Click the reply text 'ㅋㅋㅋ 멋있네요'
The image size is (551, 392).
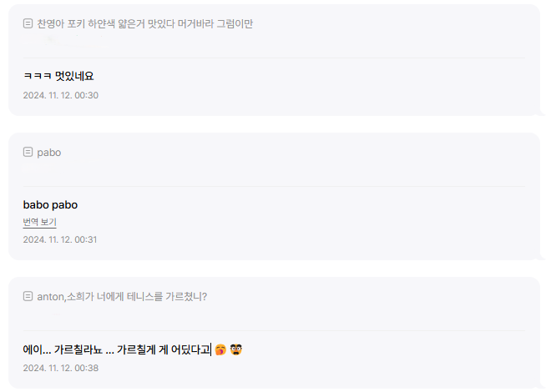58,76
